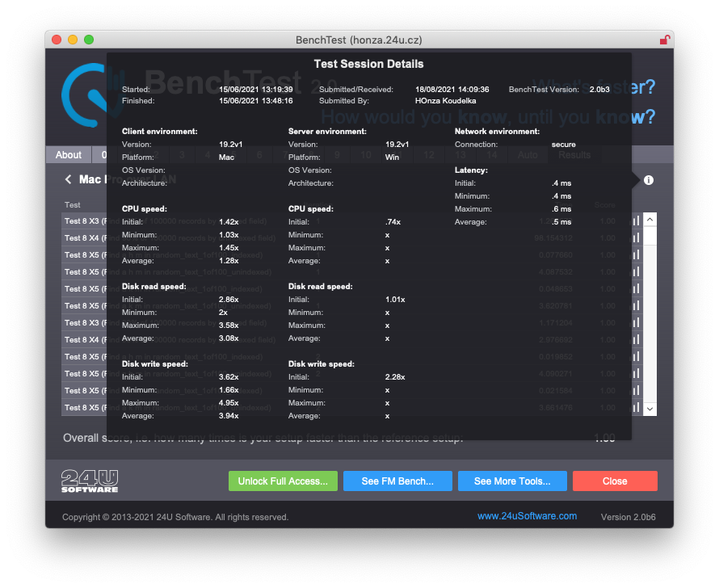Visit the www.24uSoftware.com link
Viewport: 719px width, 588px height.
tap(527, 516)
